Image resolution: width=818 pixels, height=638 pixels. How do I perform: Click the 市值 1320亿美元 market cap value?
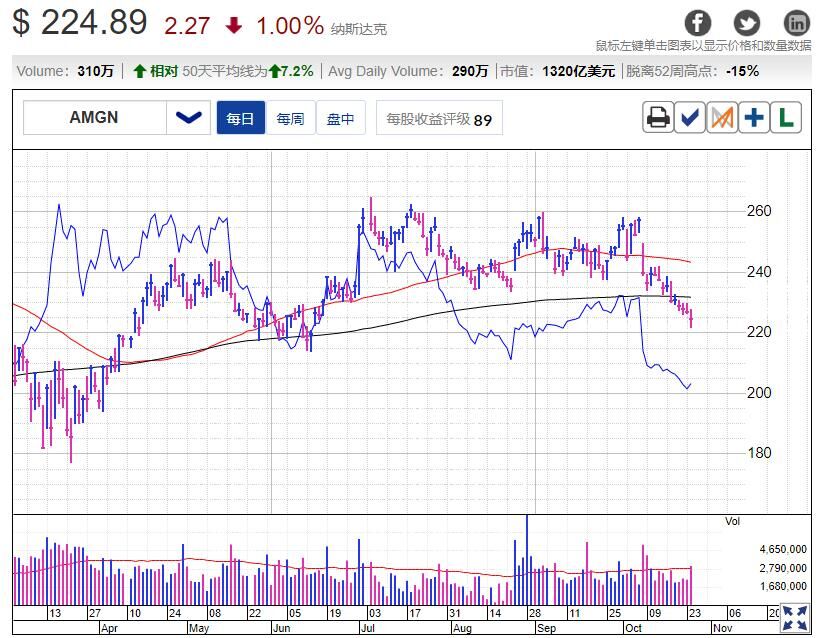(x=579, y=71)
